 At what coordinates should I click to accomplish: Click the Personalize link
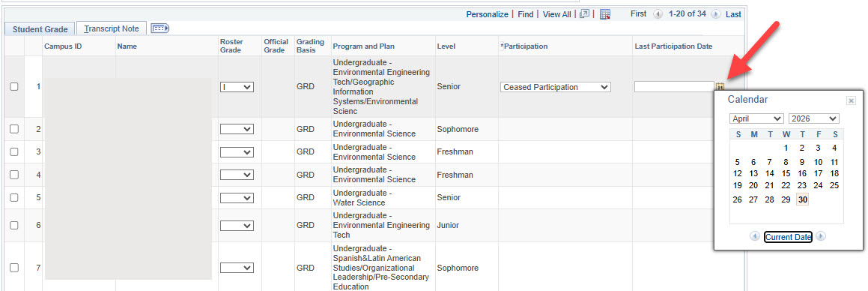coord(487,14)
